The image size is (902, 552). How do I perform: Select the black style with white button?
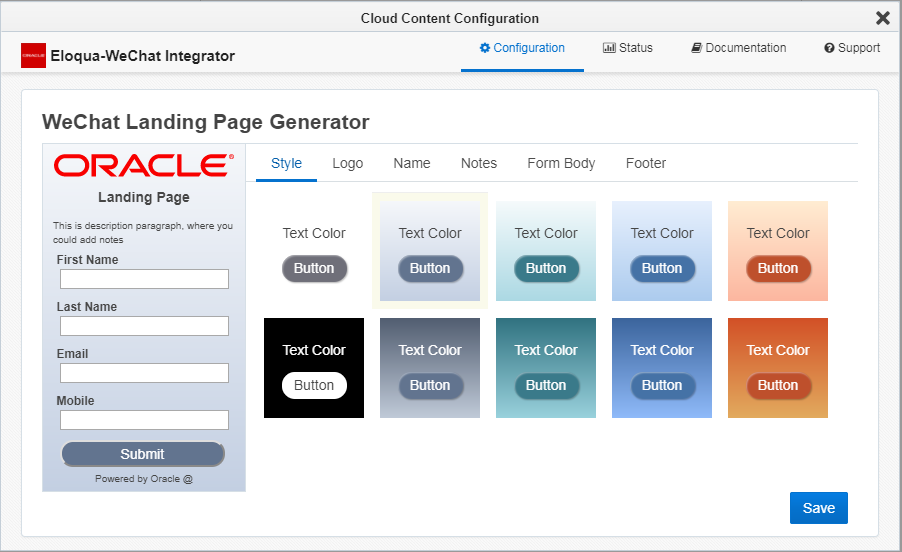coord(314,368)
